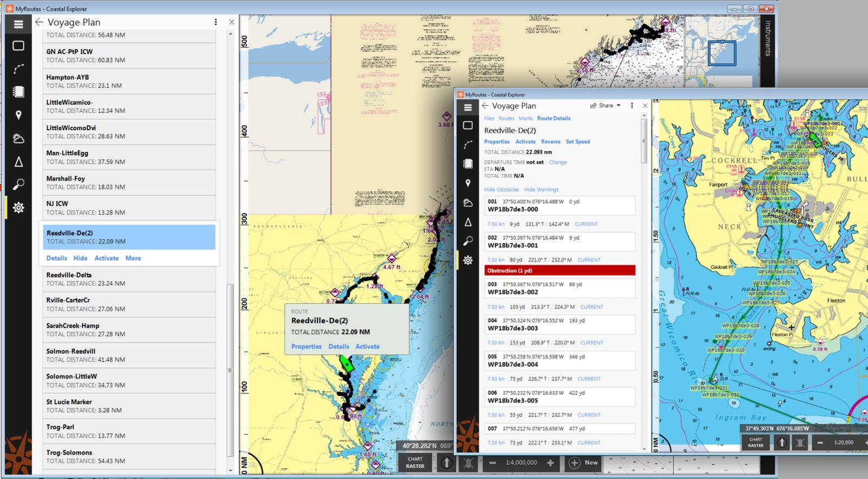Click the route tool icon in front window sidebar

468,145
